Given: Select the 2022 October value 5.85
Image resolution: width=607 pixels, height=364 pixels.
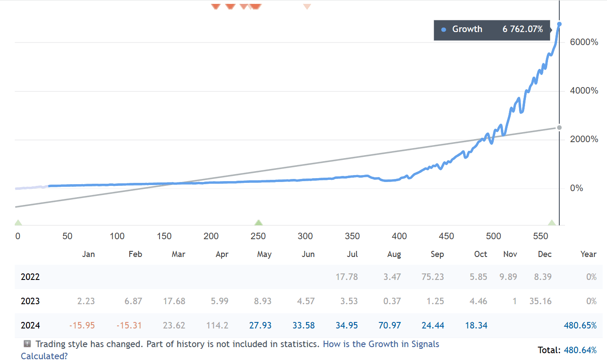Looking at the screenshot, I should 479,276.
